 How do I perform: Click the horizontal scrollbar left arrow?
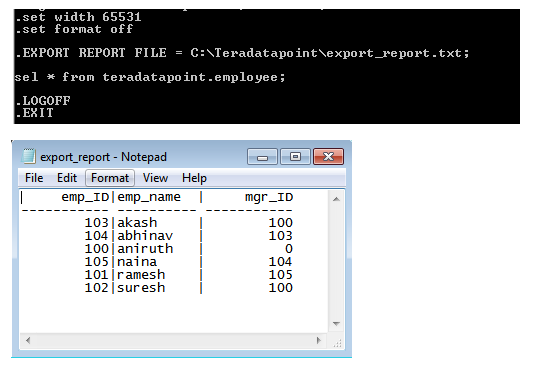coord(28,341)
